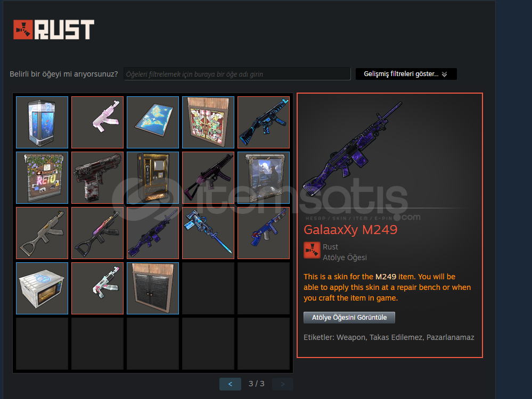Click Atölye Öğesini Görüntüle button
Image resolution: width=532 pixels, height=399 pixels.
click(349, 318)
